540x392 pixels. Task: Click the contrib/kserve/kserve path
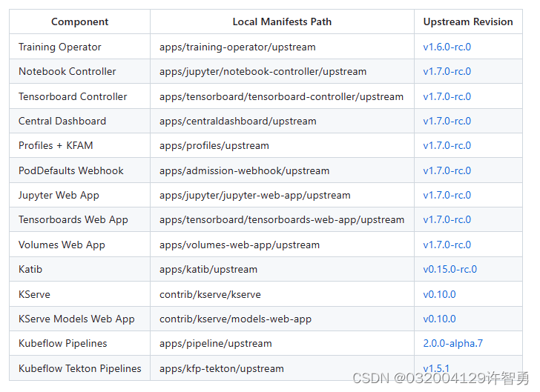(x=210, y=294)
